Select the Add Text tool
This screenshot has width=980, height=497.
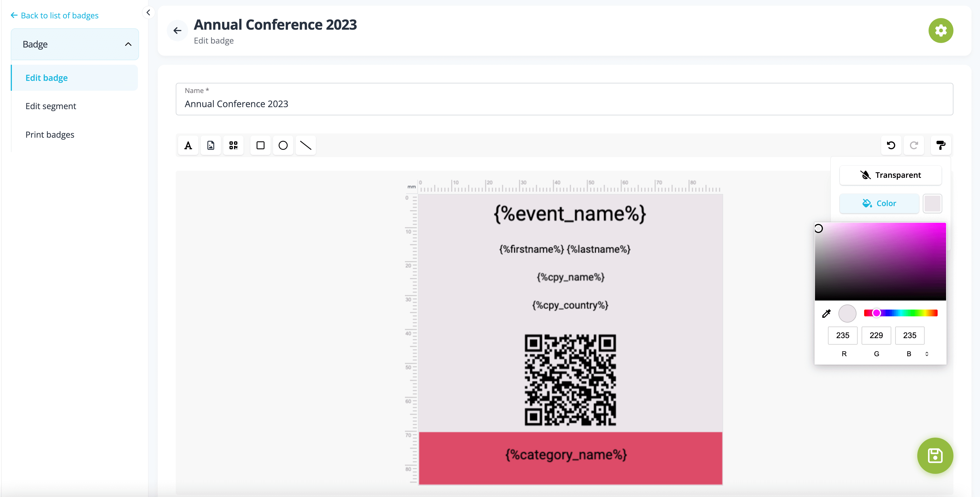[x=188, y=145]
